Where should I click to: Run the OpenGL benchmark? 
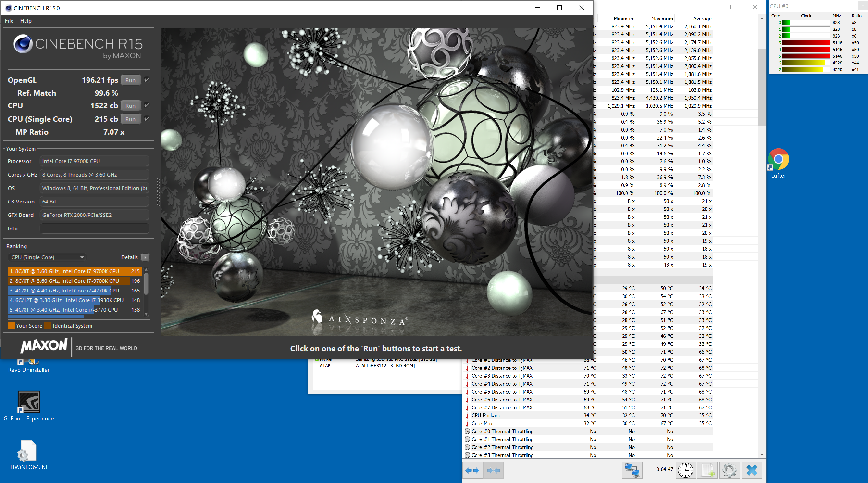click(130, 80)
